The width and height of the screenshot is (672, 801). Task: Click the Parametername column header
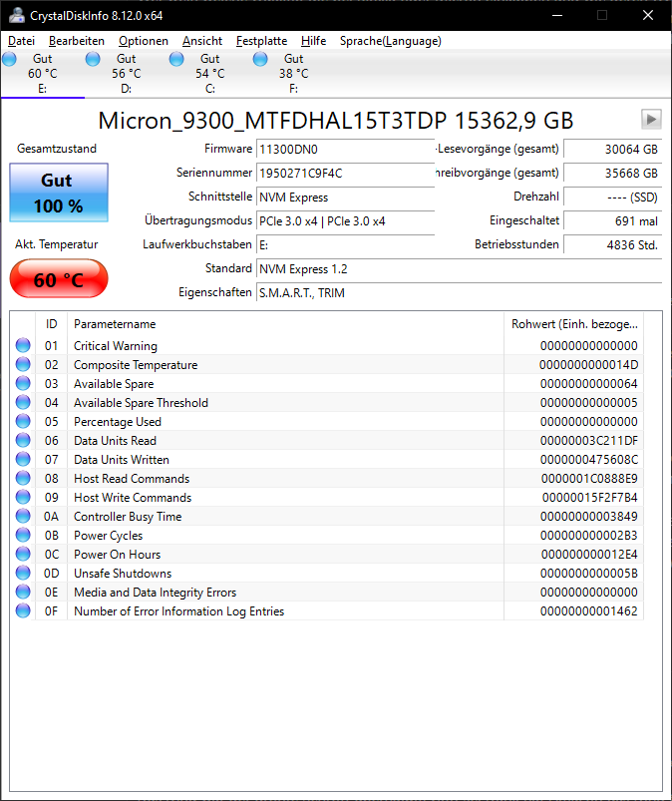[285, 324]
